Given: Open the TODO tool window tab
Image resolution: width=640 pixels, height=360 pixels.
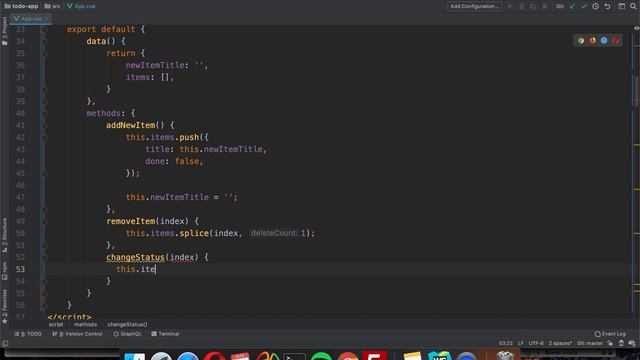Looking at the screenshot, I should (x=28, y=334).
